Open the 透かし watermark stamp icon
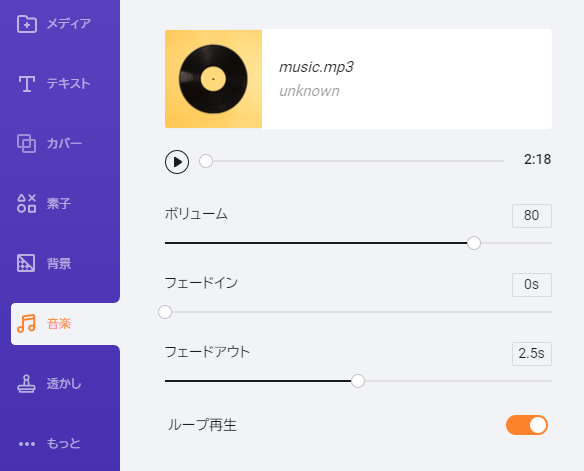This screenshot has width=584, height=471. coord(26,384)
